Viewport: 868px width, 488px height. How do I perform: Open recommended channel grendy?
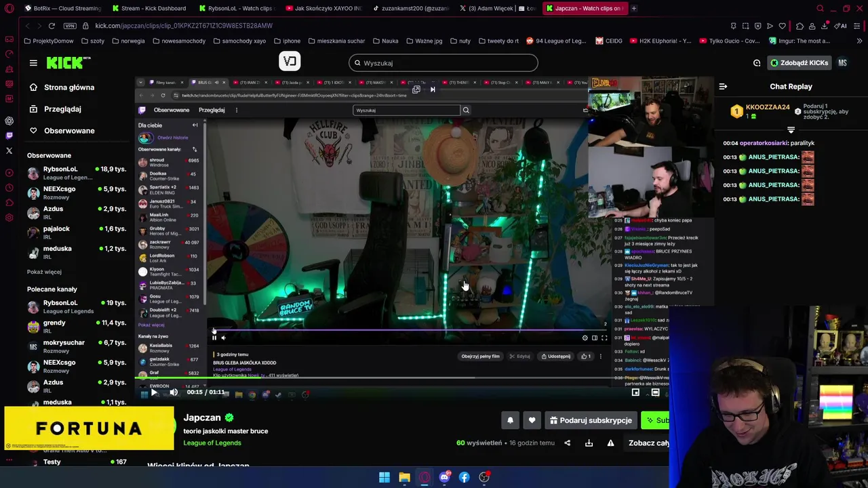click(x=77, y=327)
